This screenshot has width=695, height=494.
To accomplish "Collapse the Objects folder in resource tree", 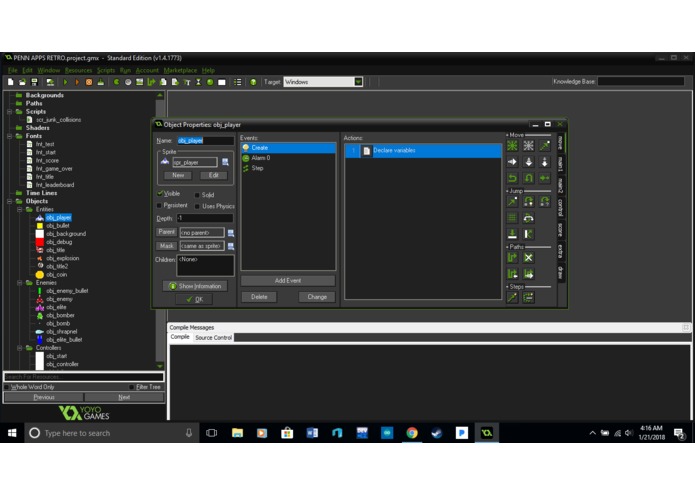I will 9,201.
